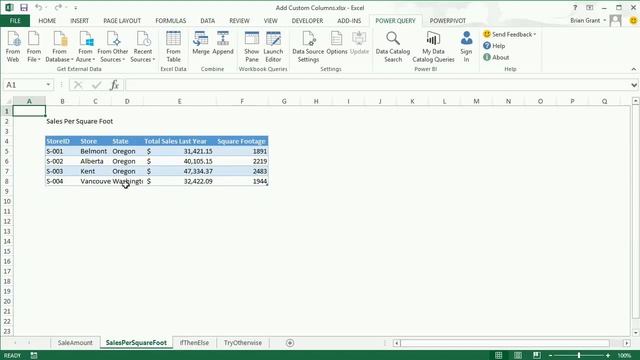This screenshot has height=360, width=640.
Task: Switch to the POWERPIVOT ribbon tab
Action: [x=447, y=21]
